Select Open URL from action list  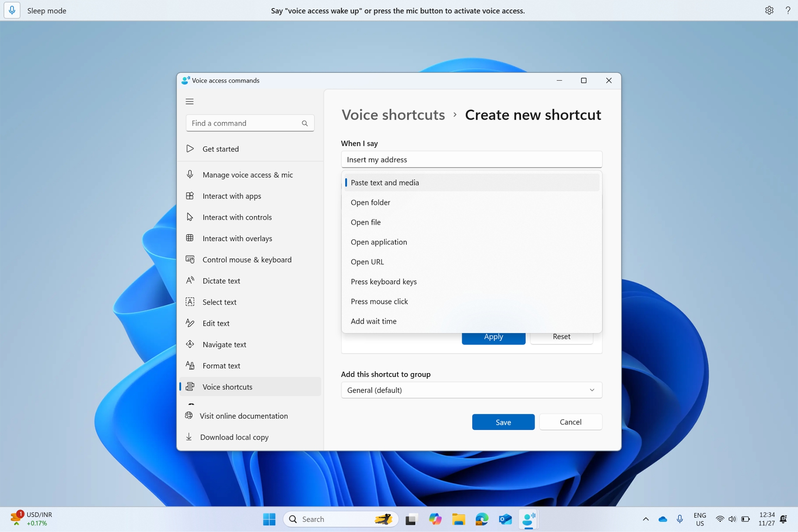pyautogui.click(x=367, y=261)
